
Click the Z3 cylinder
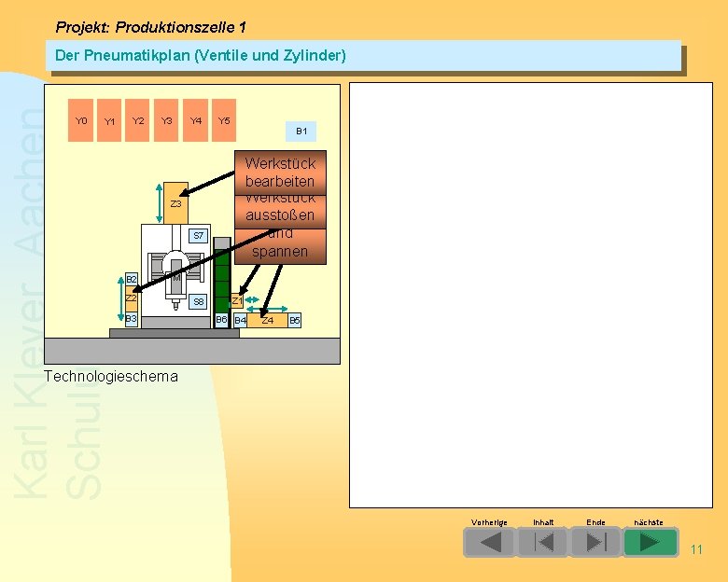176,203
